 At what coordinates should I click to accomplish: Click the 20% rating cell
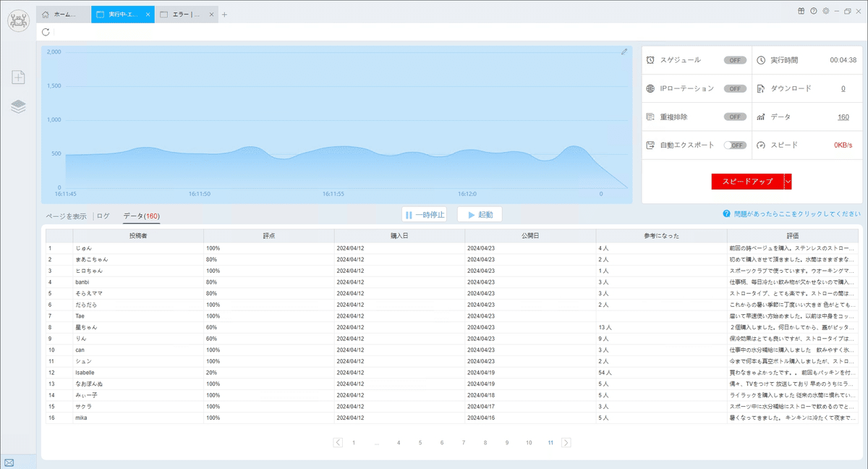[269, 372]
